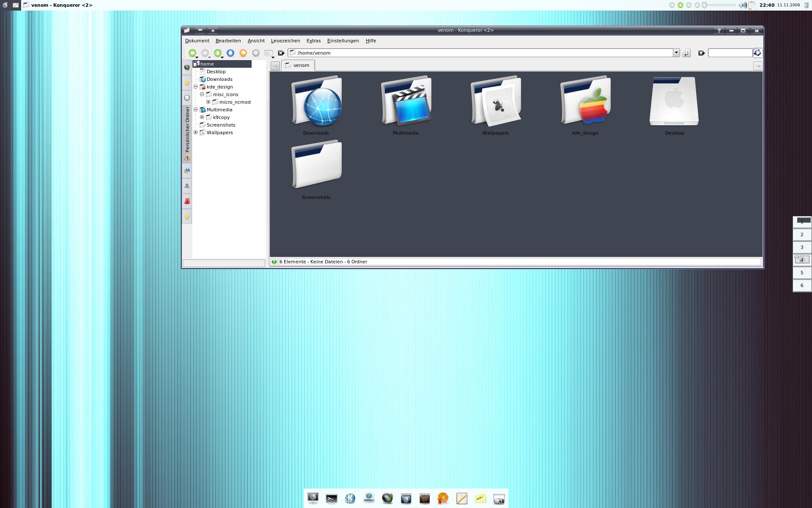Reload the view with the orange icon
This screenshot has height=508, width=812.
pos(243,53)
